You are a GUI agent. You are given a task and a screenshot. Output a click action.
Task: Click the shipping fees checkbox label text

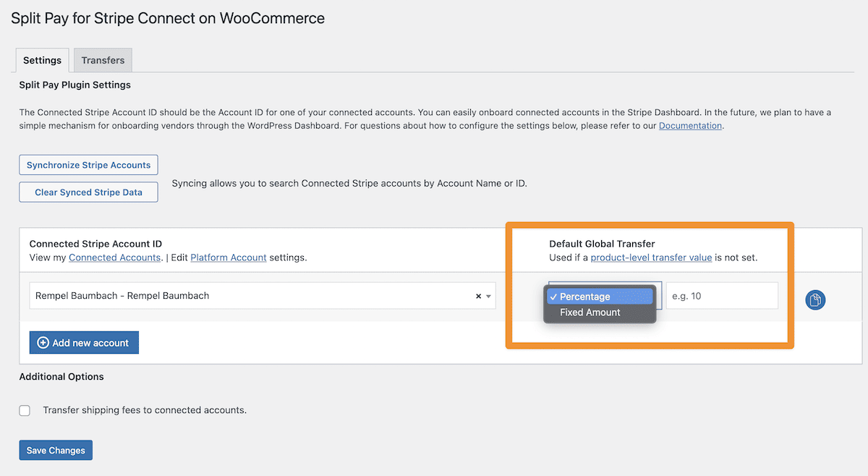(145, 410)
